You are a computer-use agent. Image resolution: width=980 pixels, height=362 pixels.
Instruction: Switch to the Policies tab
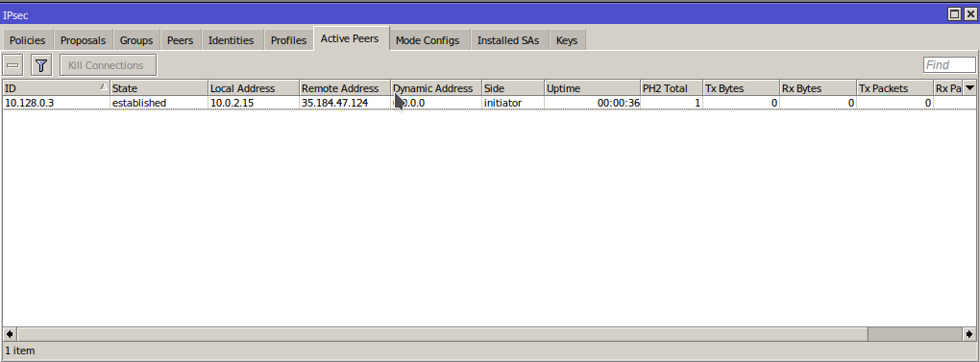(28, 40)
